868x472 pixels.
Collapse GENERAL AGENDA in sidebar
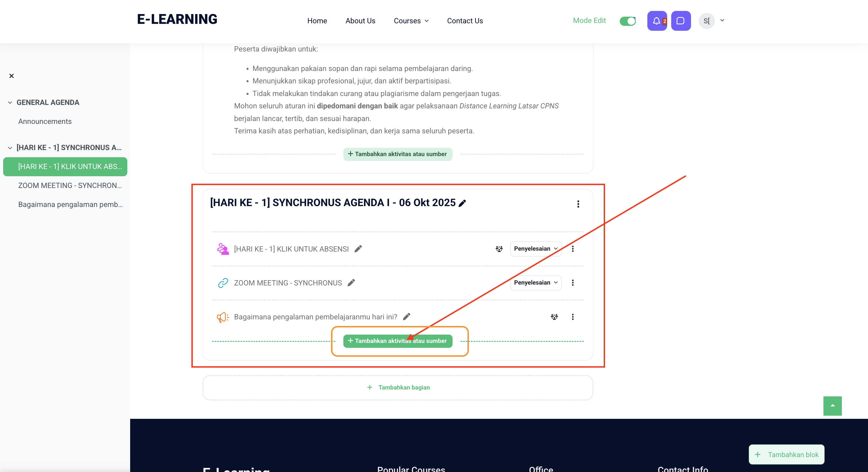(10, 103)
